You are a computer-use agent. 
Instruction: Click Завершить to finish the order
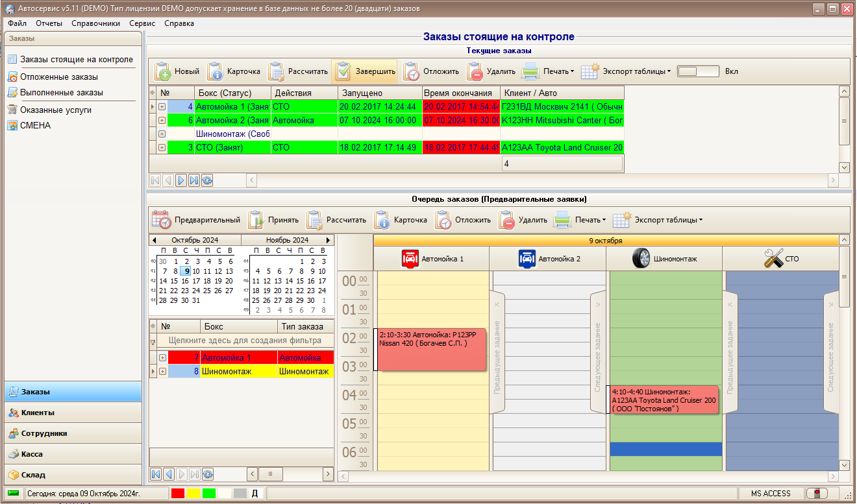click(364, 71)
